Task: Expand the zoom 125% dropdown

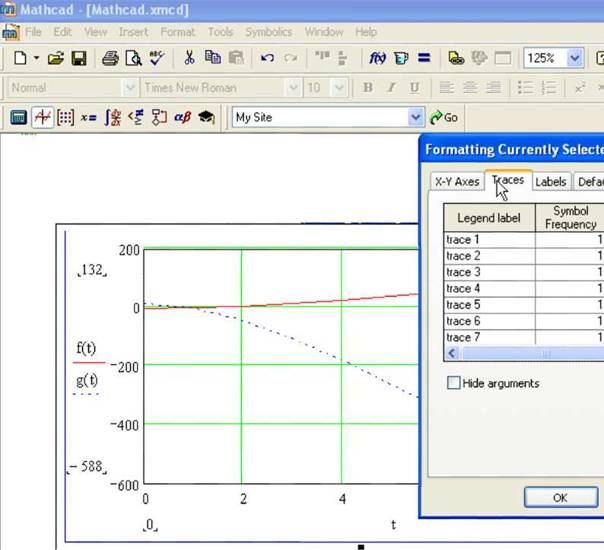Action: [575, 58]
